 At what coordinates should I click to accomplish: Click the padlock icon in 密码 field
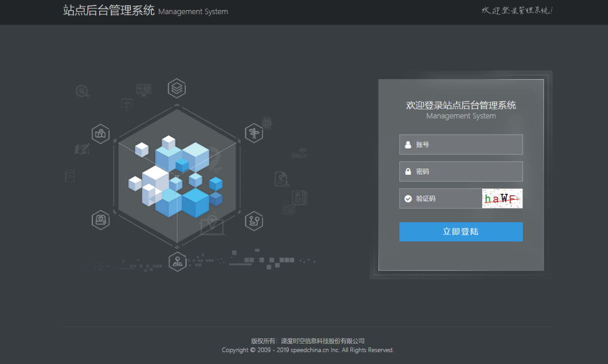[408, 172]
